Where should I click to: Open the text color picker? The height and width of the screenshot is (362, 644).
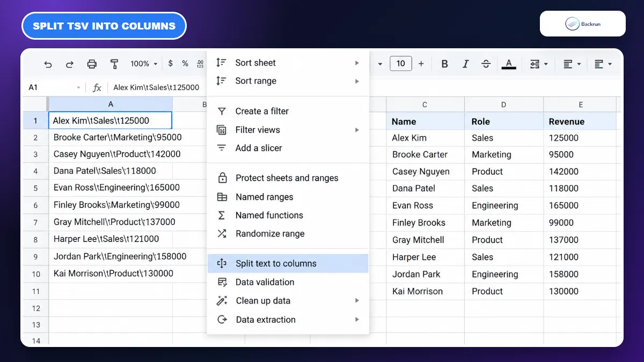[x=509, y=64]
